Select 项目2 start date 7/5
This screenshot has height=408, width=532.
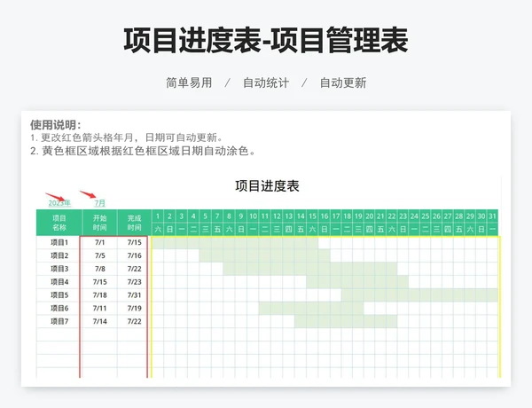pyautogui.click(x=99, y=255)
